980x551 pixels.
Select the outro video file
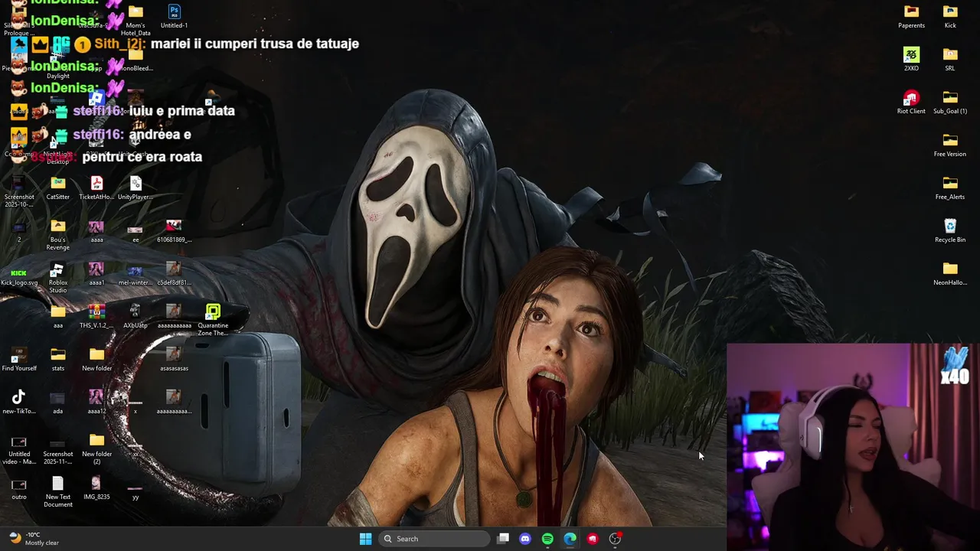click(19, 484)
